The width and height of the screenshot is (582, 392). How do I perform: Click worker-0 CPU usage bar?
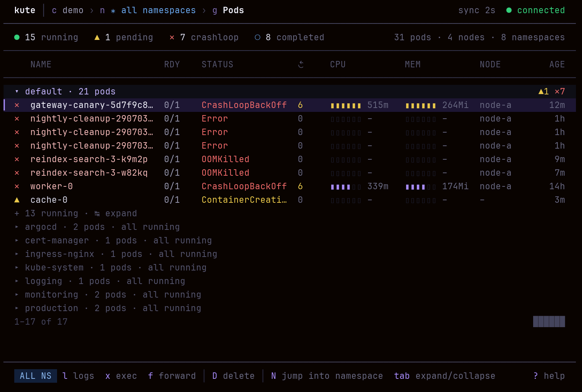pos(346,187)
